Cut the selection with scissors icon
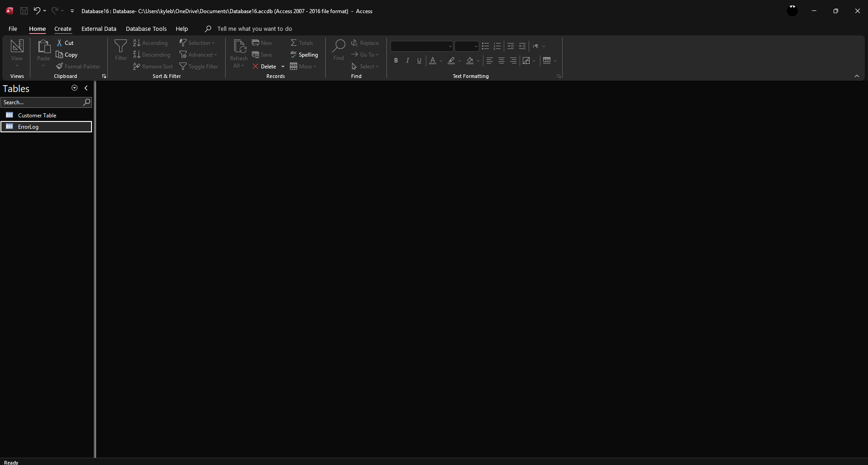This screenshot has width=868, height=465. click(x=65, y=43)
